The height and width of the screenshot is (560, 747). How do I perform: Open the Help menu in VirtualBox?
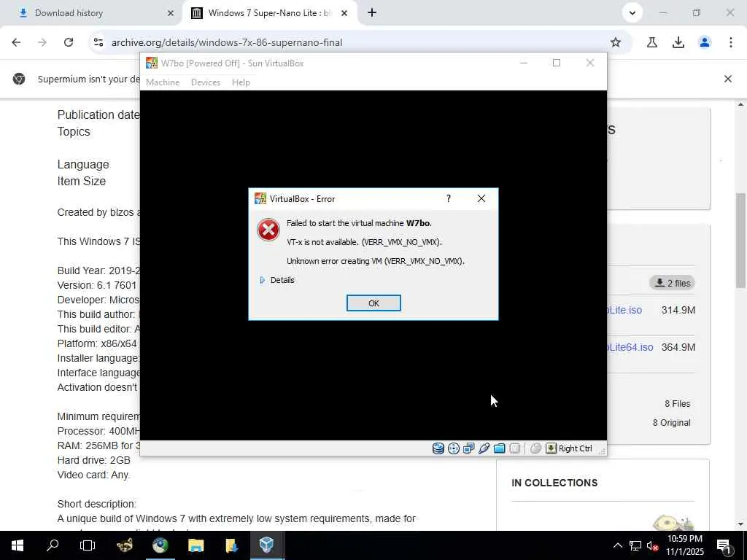tap(241, 82)
